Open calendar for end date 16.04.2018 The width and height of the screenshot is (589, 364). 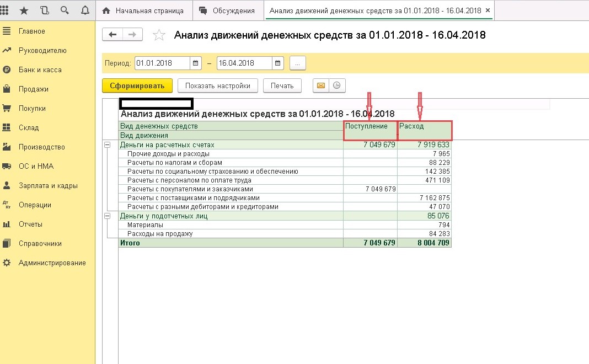tap(277, 63)
